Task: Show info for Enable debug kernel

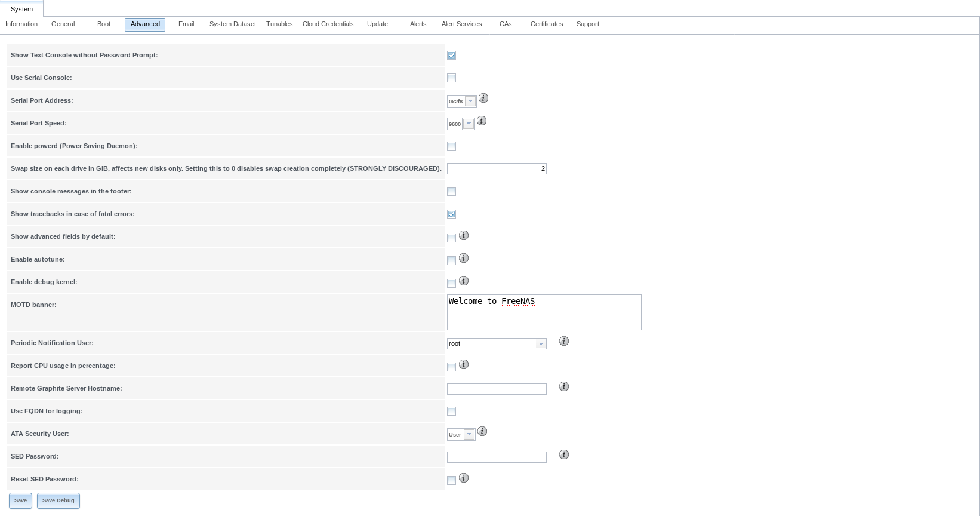Action: [x=464, y=281]
